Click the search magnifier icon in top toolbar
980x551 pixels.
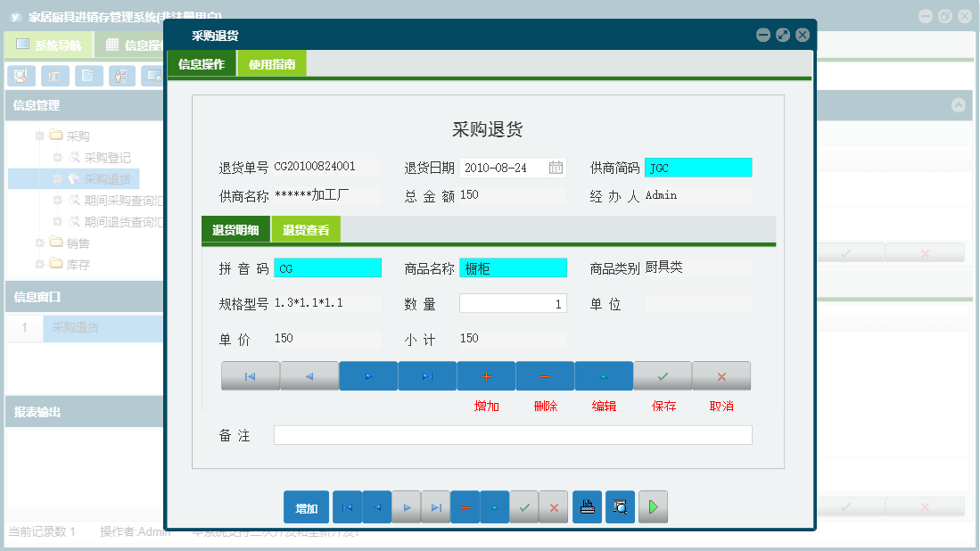tap(21, 76)
